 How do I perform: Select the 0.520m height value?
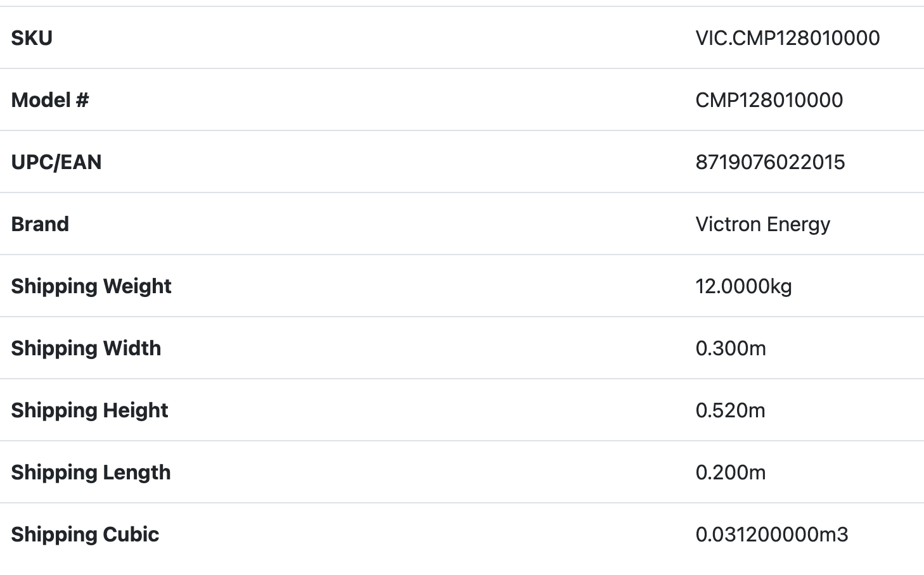point(730,410)
